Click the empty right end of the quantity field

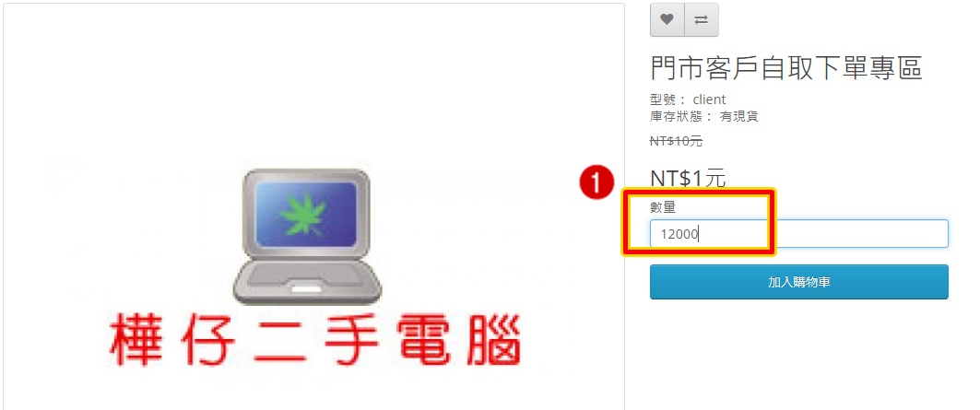(x=875, y=234)
